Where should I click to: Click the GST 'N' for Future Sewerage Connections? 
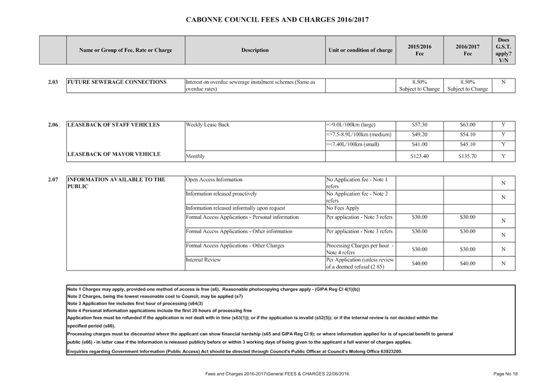(x=504, y=82)
